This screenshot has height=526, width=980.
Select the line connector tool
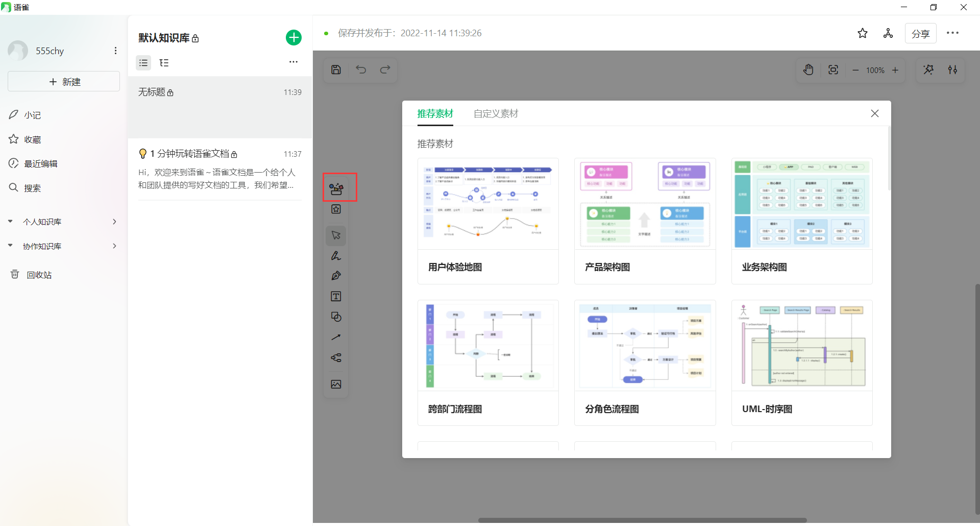[336, 337]
